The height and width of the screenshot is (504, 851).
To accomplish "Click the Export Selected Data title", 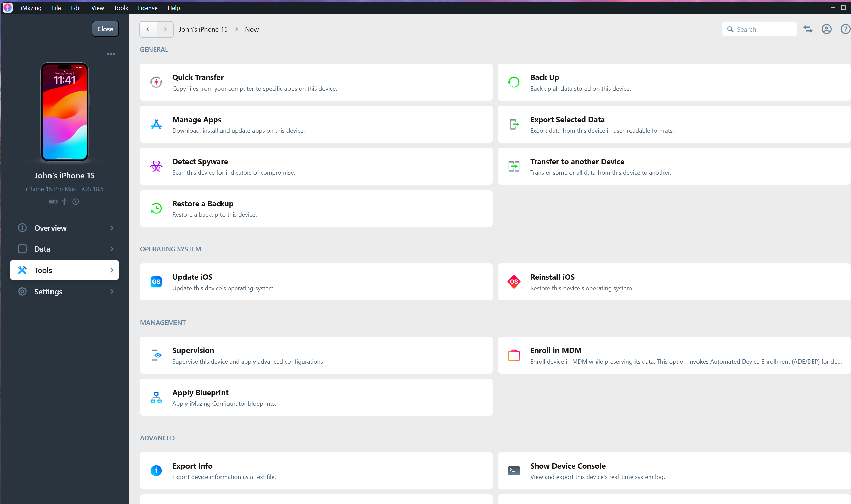I will (x=568, y=120).
